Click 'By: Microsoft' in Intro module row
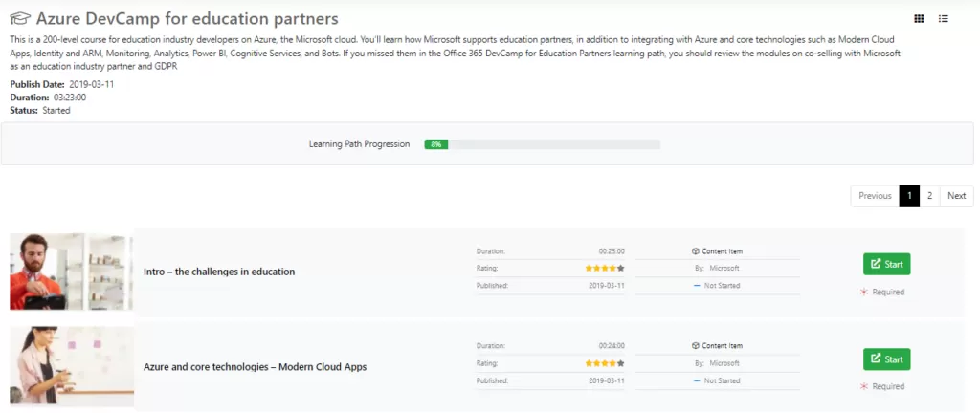This screenshot has width=980, height=413. coord(717,269)
